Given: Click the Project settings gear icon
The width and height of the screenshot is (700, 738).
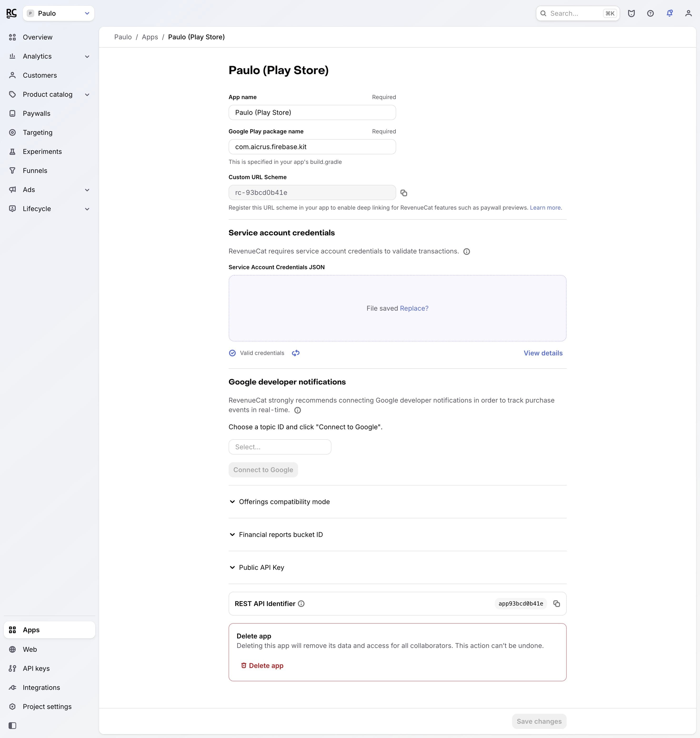Looking at the screenshot, I should [12, 707].
